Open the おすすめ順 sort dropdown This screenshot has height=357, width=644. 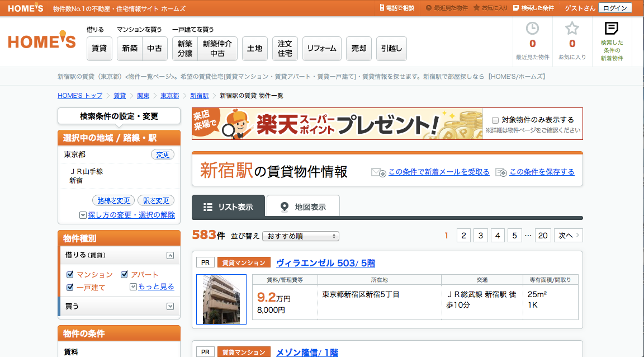point(301,236)
